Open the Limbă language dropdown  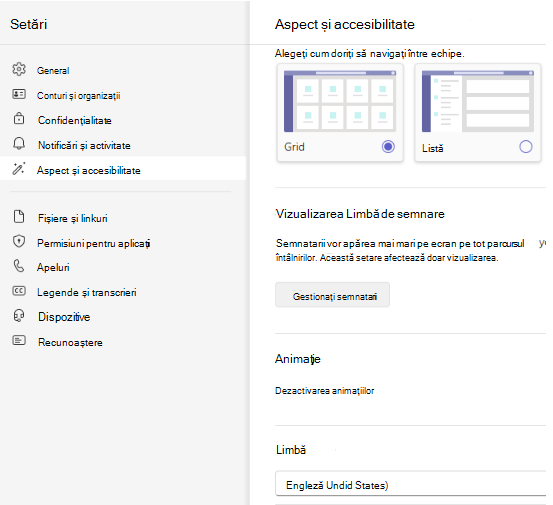pos(411,483)
